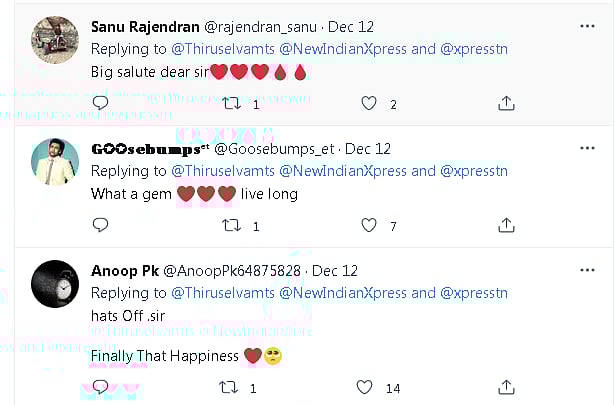Retweet Anoop Pk's tweet

(231, 388)
